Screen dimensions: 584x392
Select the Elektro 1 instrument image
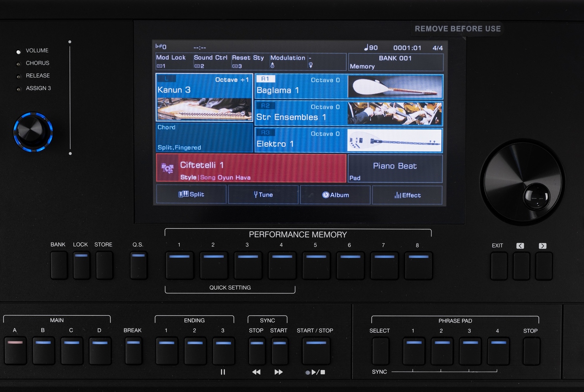point(395,140)
